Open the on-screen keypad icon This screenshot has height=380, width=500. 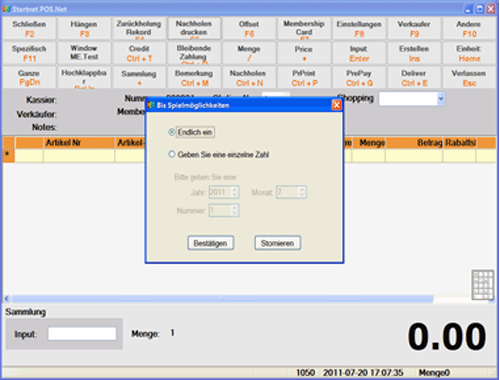(x=483, y=285)
